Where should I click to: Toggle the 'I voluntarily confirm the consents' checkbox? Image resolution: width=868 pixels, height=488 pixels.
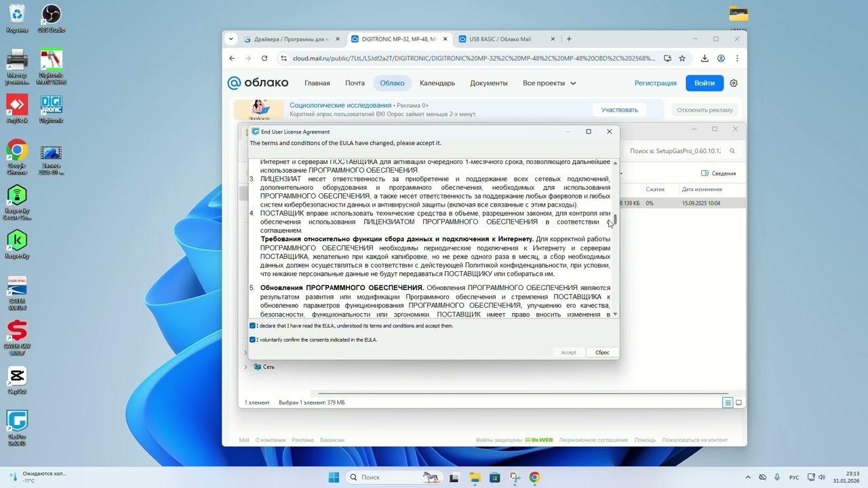[253, 340]
